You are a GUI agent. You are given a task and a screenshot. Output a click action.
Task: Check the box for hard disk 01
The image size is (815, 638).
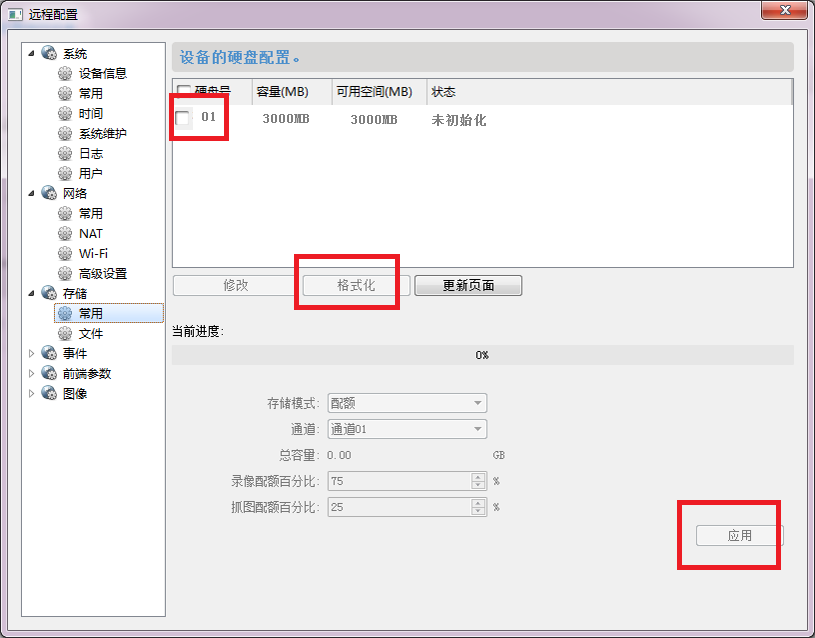click(x=183, y=119)
